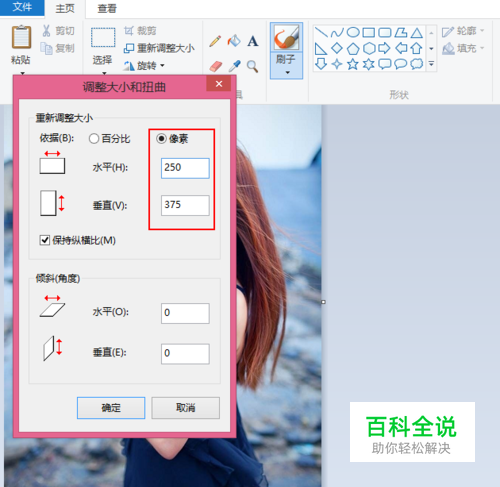Click shapes gallery down arrow
The image size is (500, 487).
[431, 48]
